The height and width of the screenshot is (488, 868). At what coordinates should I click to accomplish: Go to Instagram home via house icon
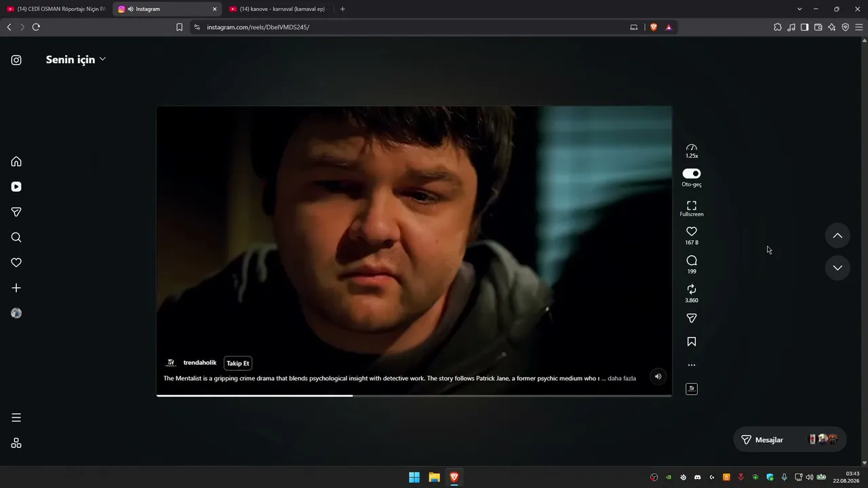click(x=16, y=161)
